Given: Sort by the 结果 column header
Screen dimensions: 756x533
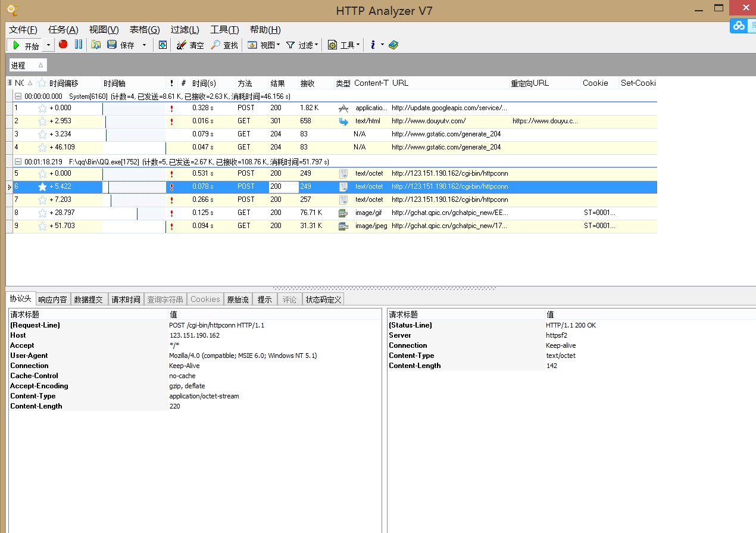Looking at the screenshot, I should (x=283, y=83).
